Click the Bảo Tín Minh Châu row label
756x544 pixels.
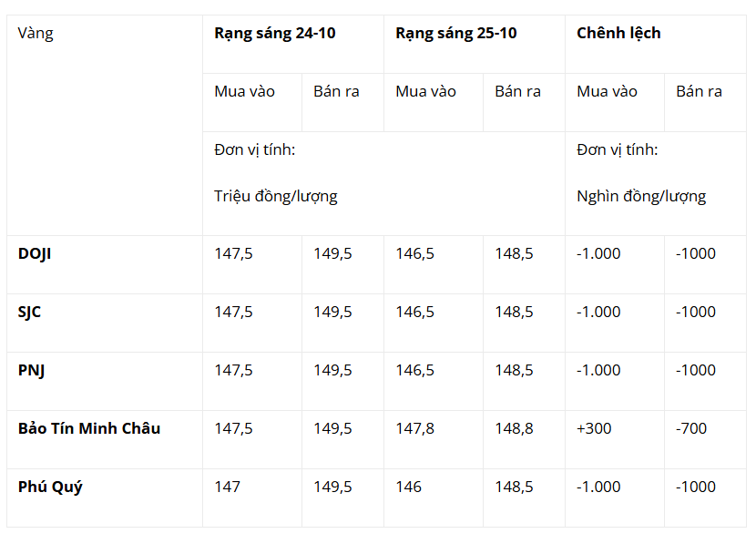click(x=89, y=428)
